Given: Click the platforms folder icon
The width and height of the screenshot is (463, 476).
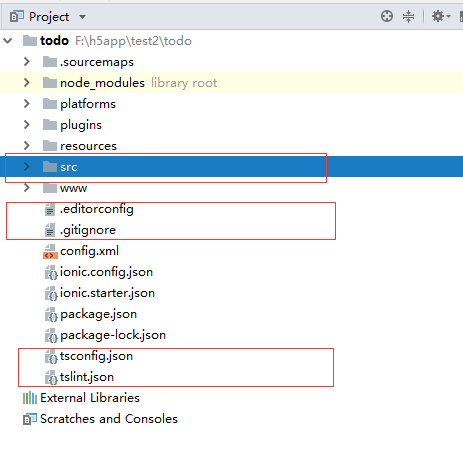Looking at the screenshot, I should point(50,103).
